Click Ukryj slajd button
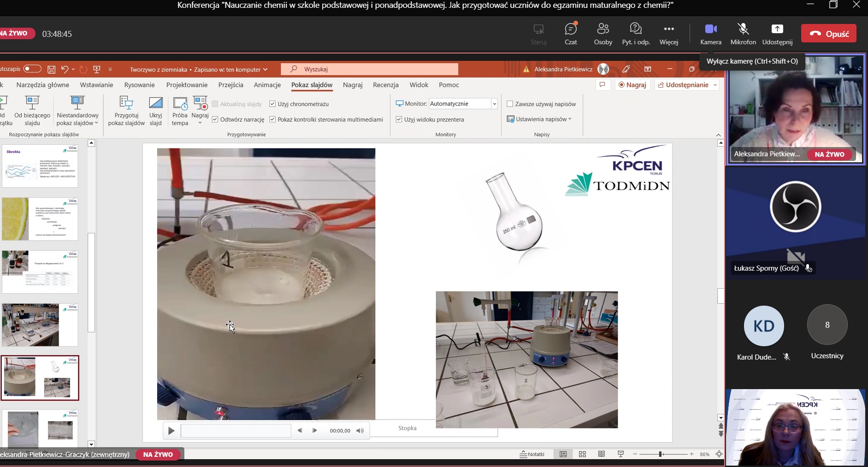Image resolution: width=868 pixels, height=467 pixels. [156, 111]
